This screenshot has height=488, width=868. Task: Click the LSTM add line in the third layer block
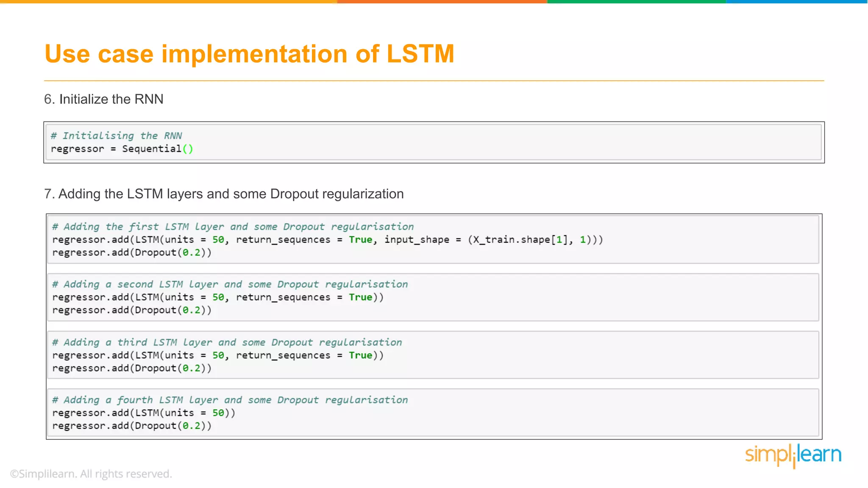coord(218,355)
